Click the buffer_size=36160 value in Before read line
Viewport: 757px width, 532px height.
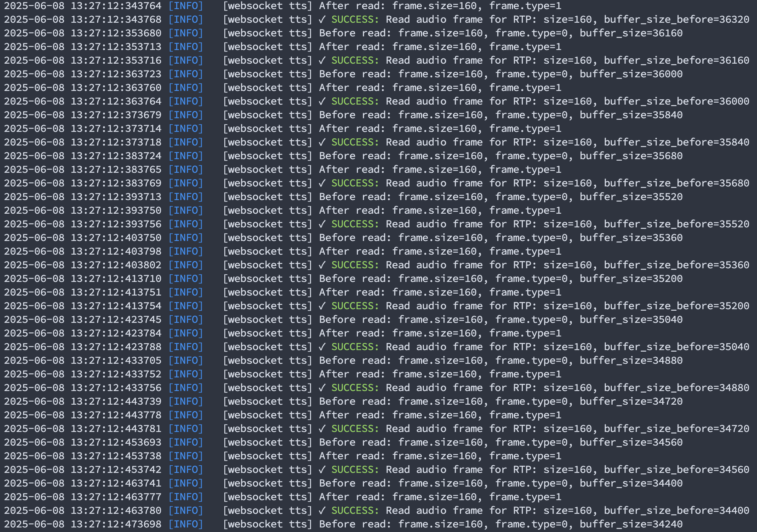(x=631, y=33)
